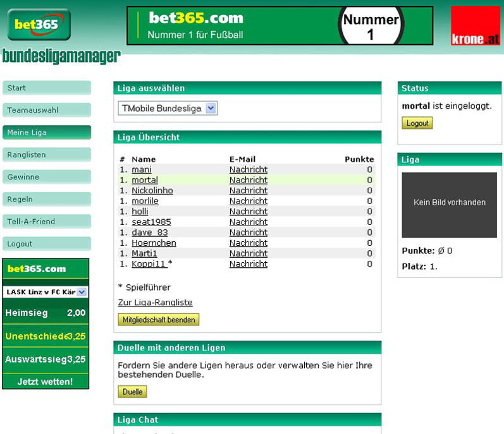Click Logout in the left sidebar

click(x=47, y=244)
